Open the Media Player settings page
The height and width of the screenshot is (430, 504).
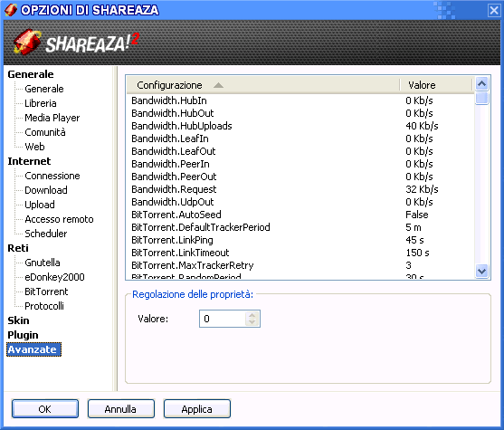tap(52, 118)
